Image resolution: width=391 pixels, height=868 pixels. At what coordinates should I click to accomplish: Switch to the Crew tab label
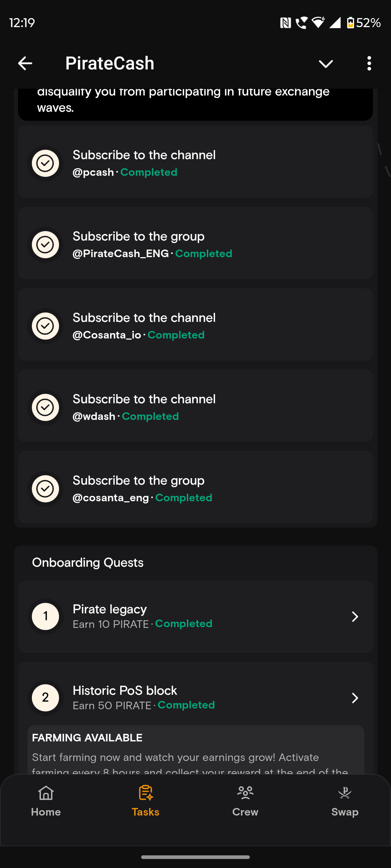click(245, 812)
